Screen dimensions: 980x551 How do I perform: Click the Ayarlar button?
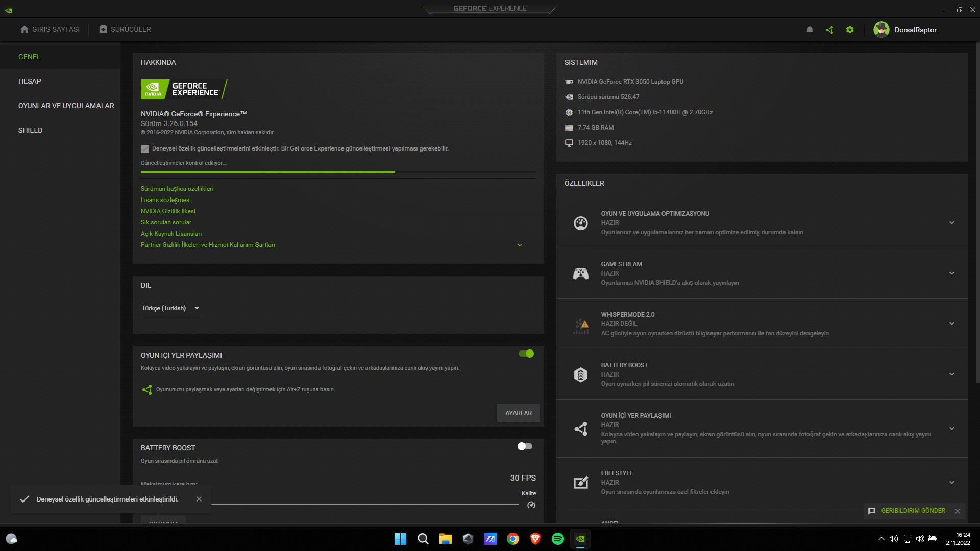click(x=518, y=413)
